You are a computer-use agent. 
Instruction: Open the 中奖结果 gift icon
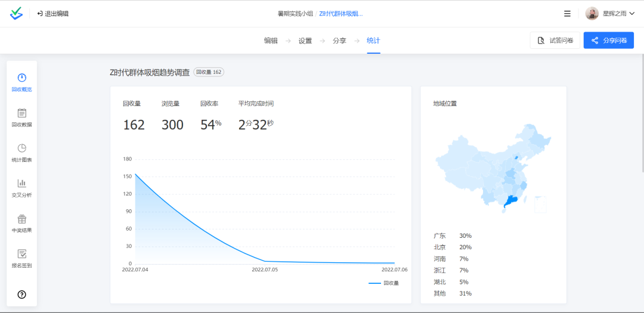pyautogui.click(x=21, y=219)
